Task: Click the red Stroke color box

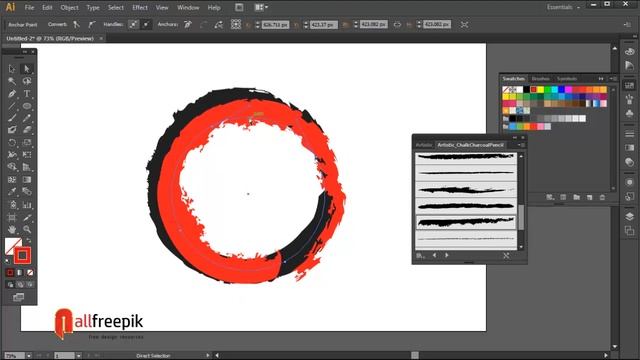Action: (x=22, y=256)
